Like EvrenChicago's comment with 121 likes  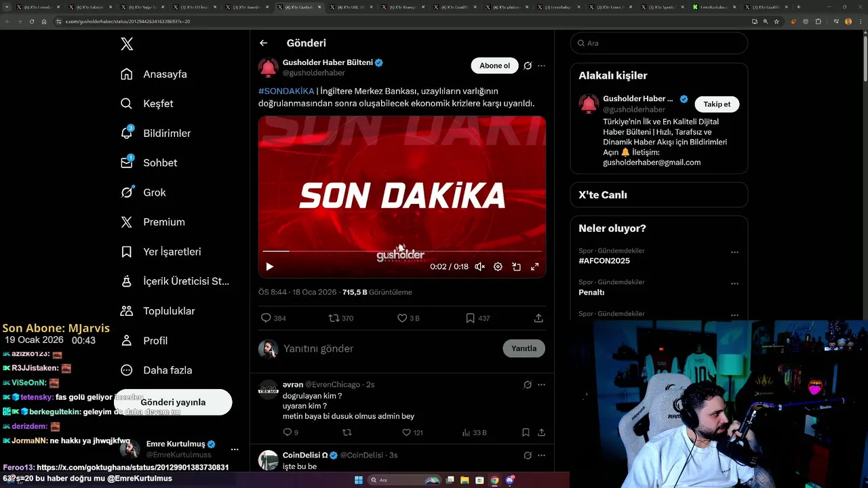(406, 432)
